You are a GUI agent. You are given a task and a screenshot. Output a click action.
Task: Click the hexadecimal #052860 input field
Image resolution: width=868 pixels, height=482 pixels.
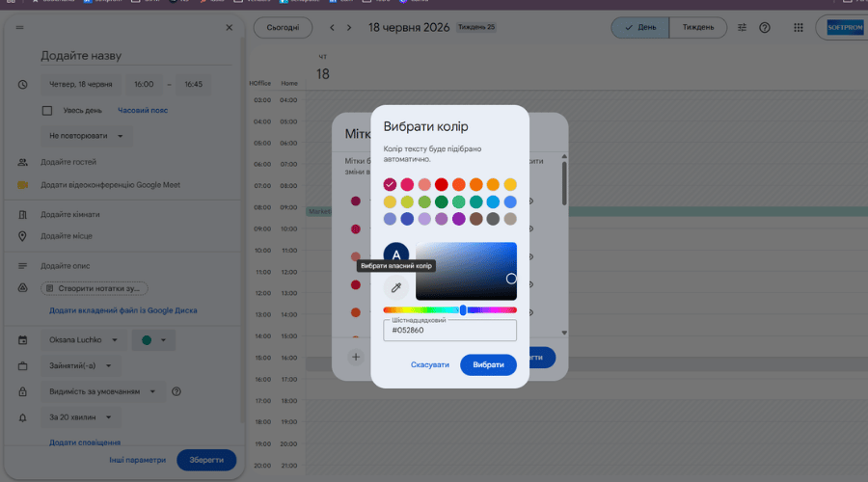[x=450, y=331]
